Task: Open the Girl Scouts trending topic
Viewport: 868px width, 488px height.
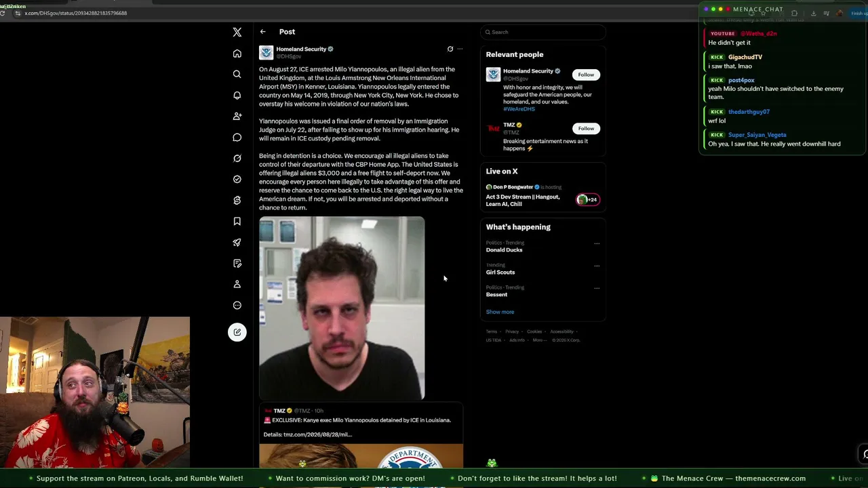Action: pyautogui.click(x=500, y=272)
